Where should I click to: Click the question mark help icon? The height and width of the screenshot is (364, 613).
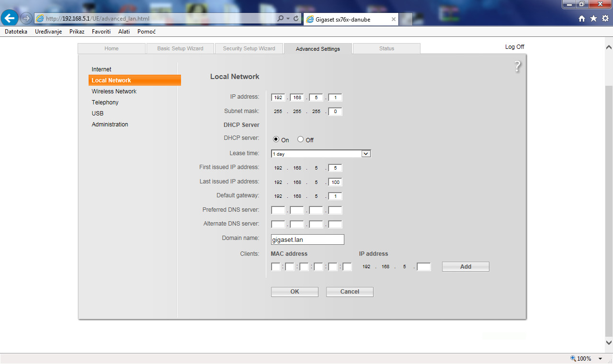click(517, 67)
